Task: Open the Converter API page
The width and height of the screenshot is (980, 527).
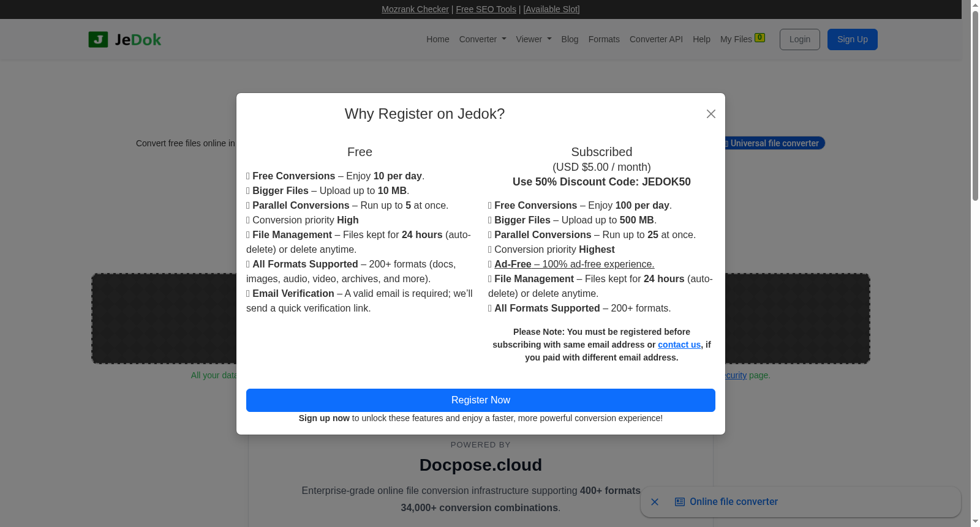Action: pos(656,39)
